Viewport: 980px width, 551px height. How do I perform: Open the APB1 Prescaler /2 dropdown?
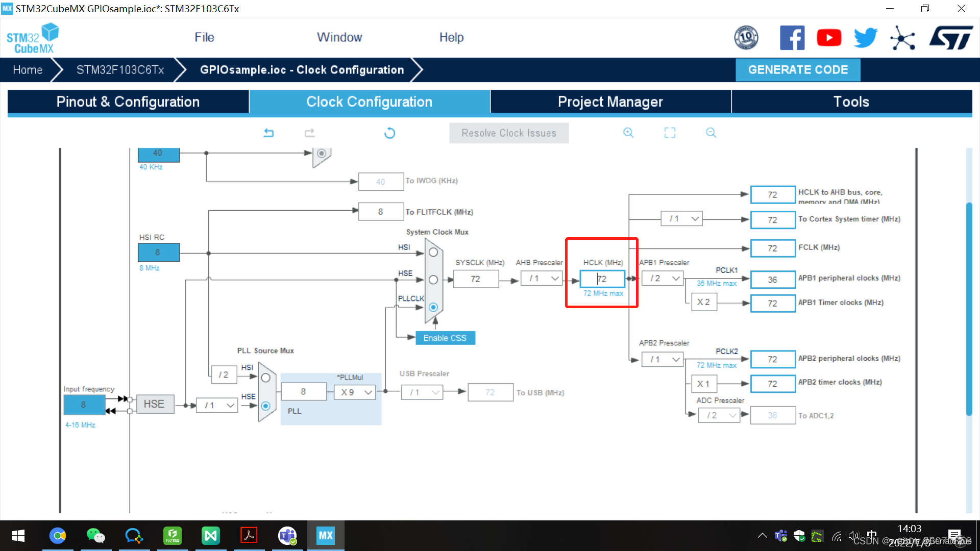664,279
